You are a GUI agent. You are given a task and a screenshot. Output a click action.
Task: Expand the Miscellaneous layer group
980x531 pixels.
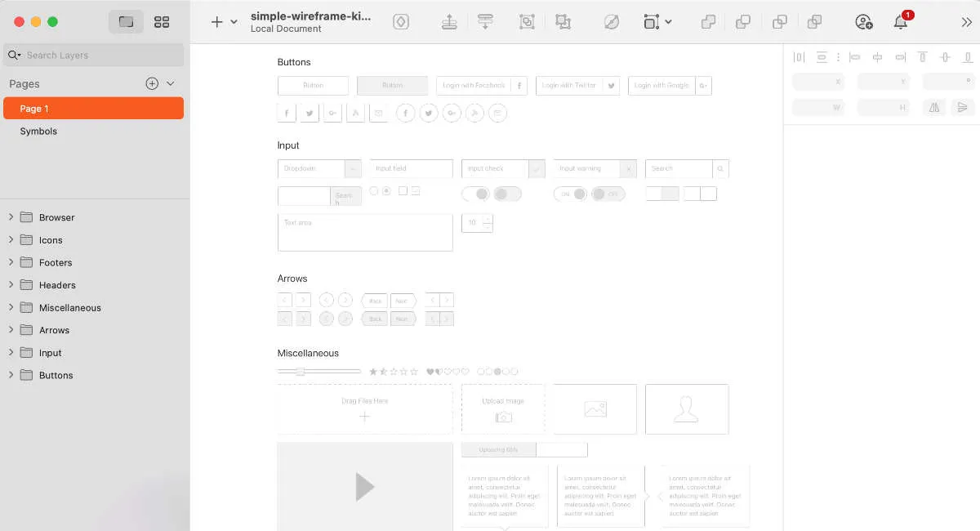(x=11, y=307)
